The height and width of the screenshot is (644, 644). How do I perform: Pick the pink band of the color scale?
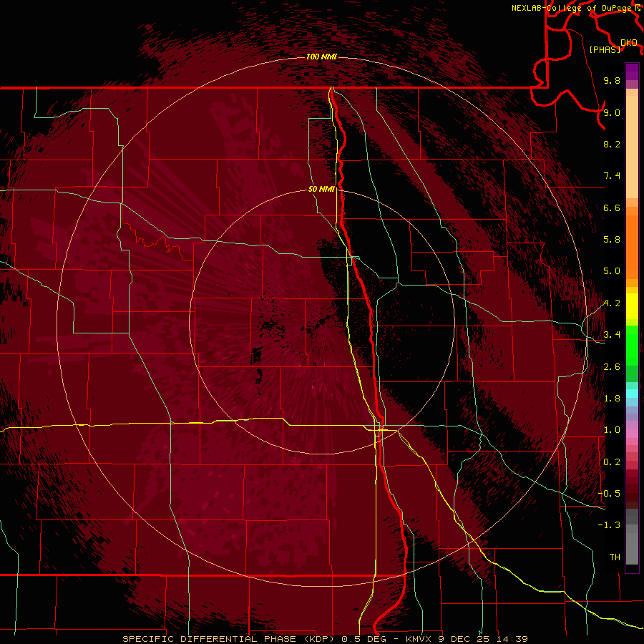(x=632, y=434)
